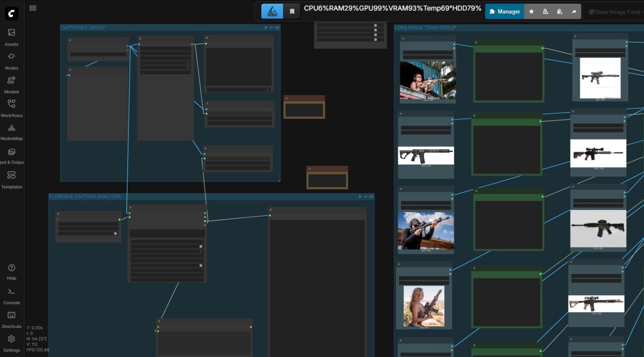This screenshot has width=644, height=357.
Task: Click the blue highlighted icon button in top bar
Action: click(272, 12)
